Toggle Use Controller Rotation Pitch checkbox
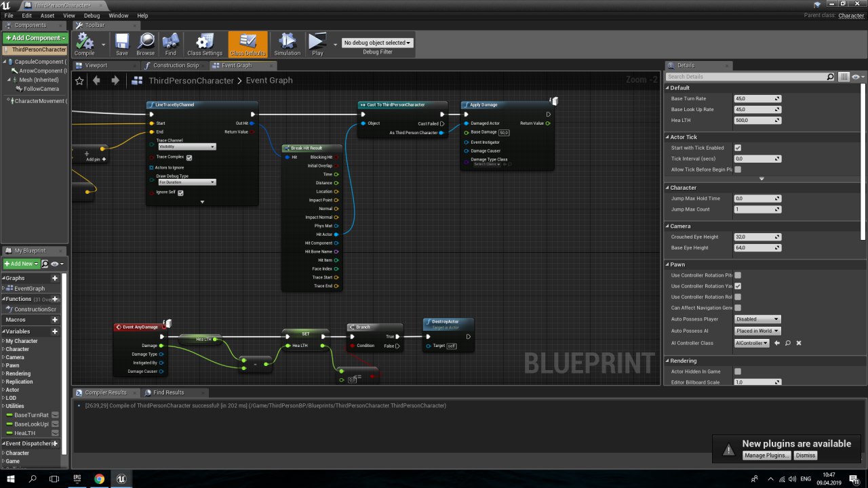Viewport: 868px width, 488px height. point(738,275)
